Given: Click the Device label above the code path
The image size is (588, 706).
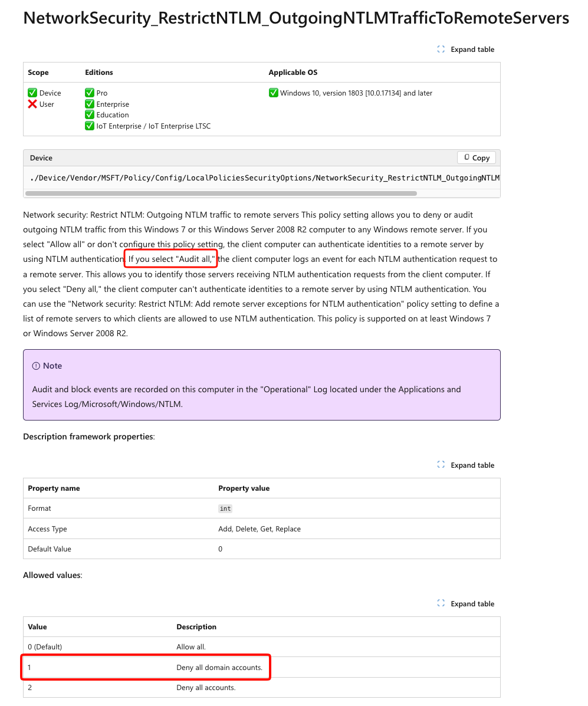Looking at the screenshot, I should pyautogui.click(x=41, y=158).
